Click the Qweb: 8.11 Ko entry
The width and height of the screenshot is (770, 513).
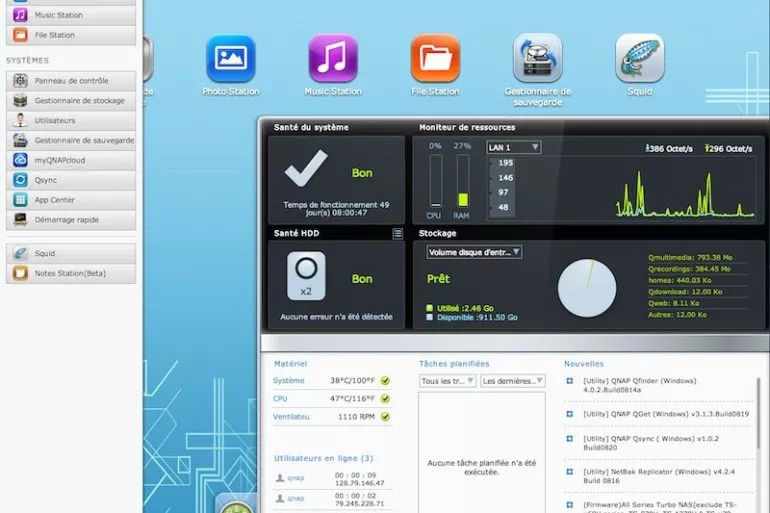673,303
